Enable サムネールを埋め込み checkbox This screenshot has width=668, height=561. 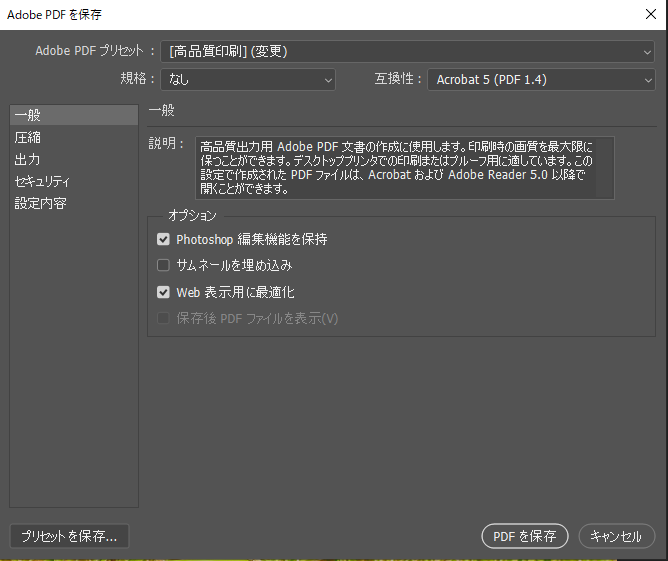(164, 266)
